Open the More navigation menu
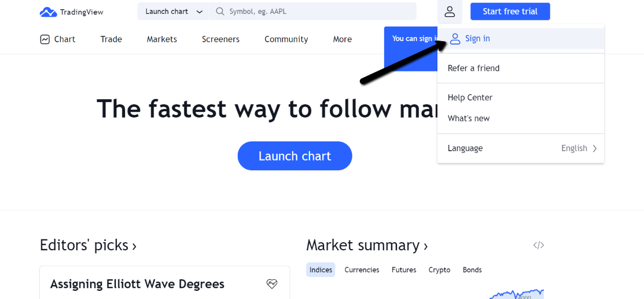Viewport: 644px width, 299px height. pos(342,39)
